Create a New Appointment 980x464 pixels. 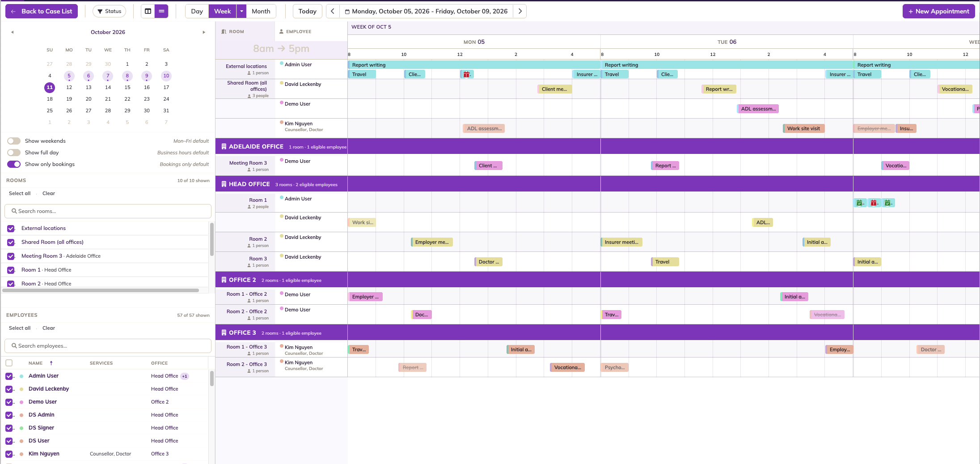click(x=938, y=11)
